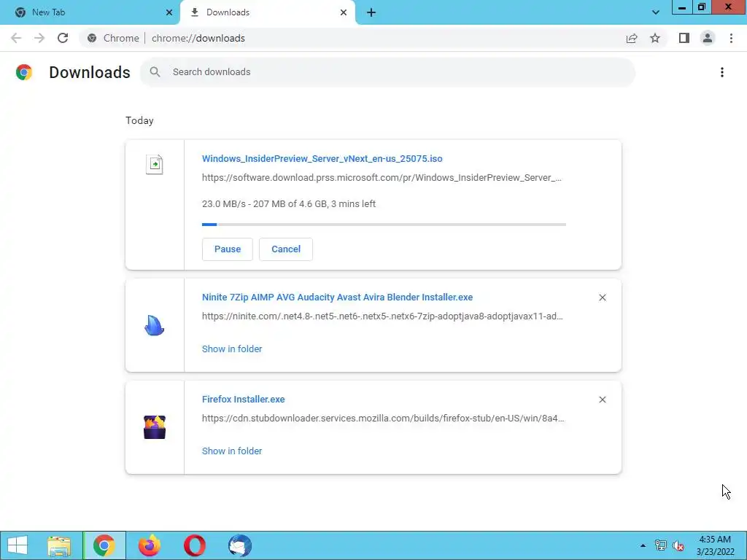Click the 23.0 MB/s download status text
This screenshot has width=747, height=560.
[x=289, y=204]
